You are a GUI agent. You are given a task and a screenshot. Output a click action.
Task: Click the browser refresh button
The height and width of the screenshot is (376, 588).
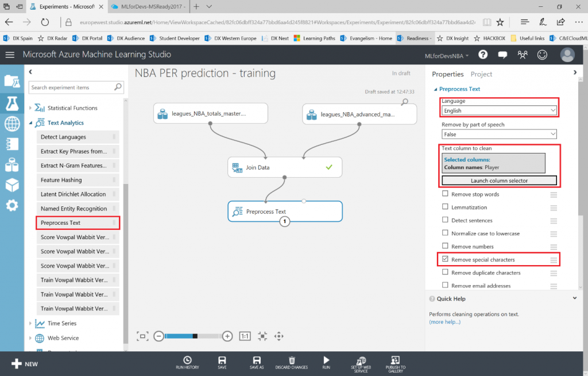click(x=45, y=22)
